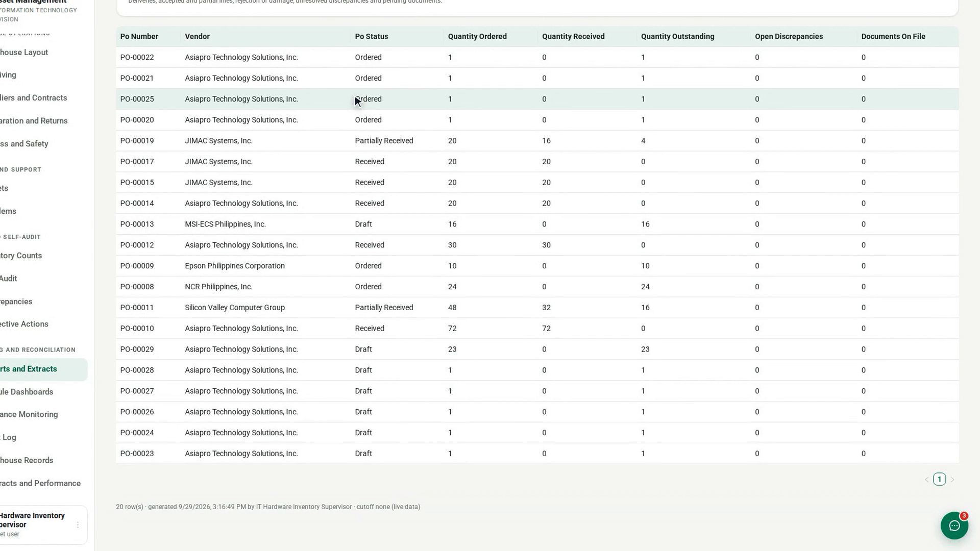Click Draft status for PO-00013
The image size is (980, 551).
coord(363,224)
